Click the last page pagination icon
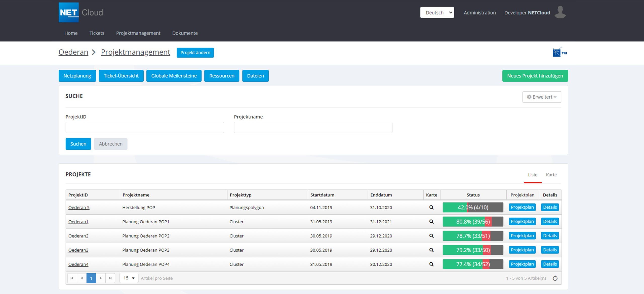The width and height of the screenshot is (644, 294). pos(110,278)
